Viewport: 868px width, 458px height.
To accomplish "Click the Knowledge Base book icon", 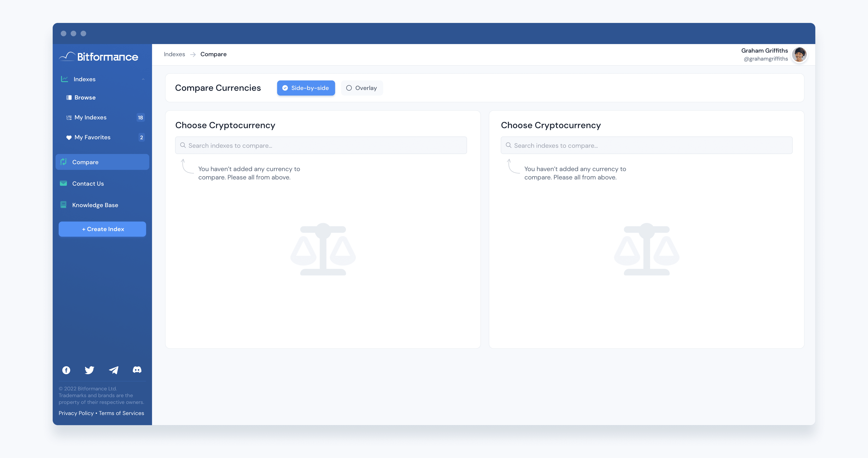I will coord(63,205).
